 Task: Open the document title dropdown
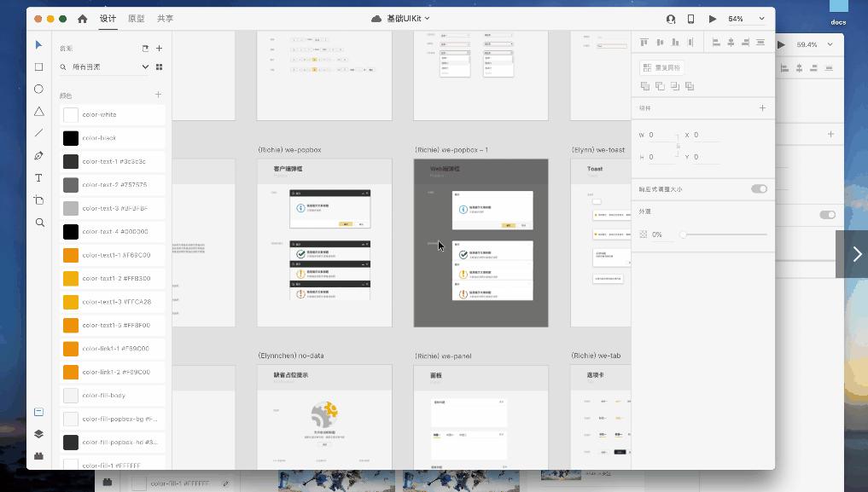pyautogui.click(x=427, y=19)
